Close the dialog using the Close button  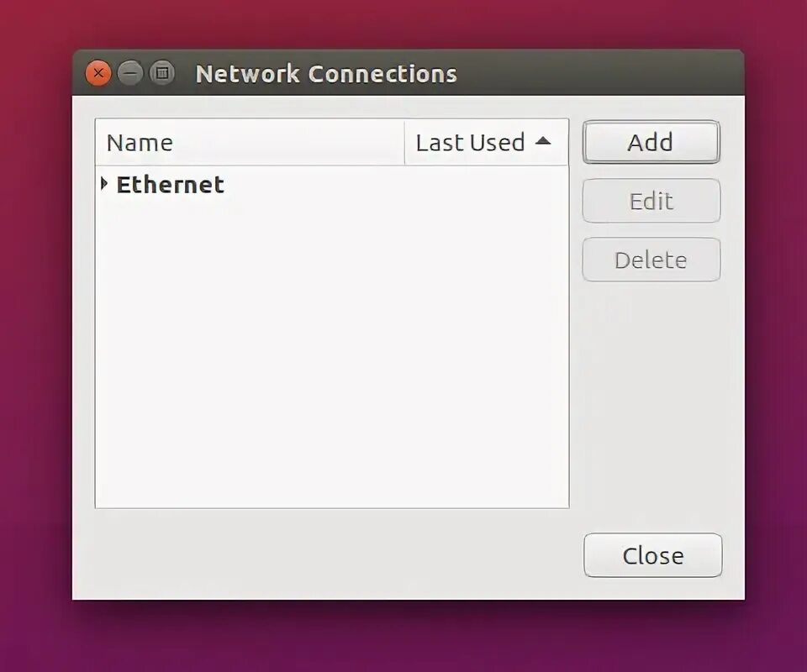click(x=652, y=555)
